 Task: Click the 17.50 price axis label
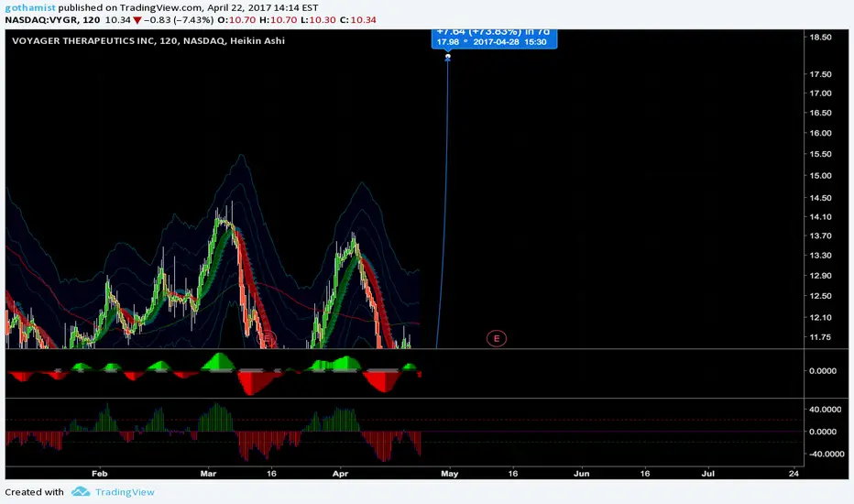click(x=820, y=74)
